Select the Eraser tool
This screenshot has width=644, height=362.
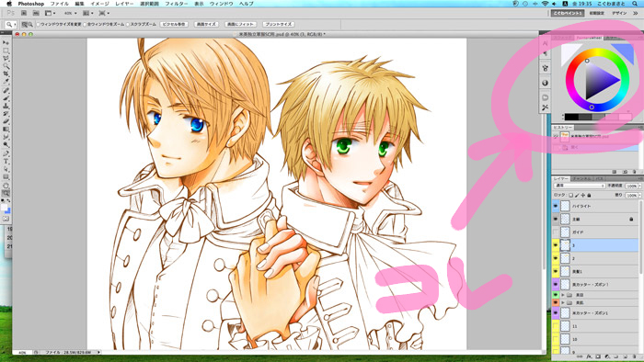[x=6, y=121]
